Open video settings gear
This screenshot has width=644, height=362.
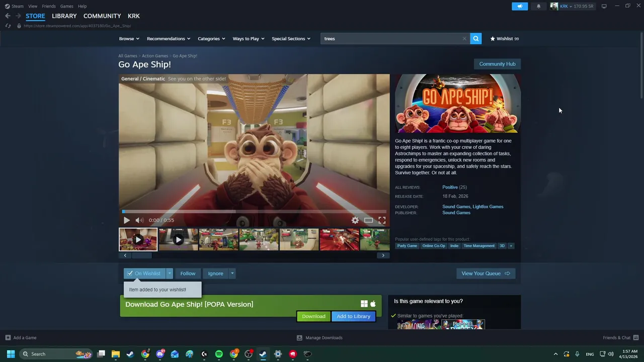coord(355,220)
